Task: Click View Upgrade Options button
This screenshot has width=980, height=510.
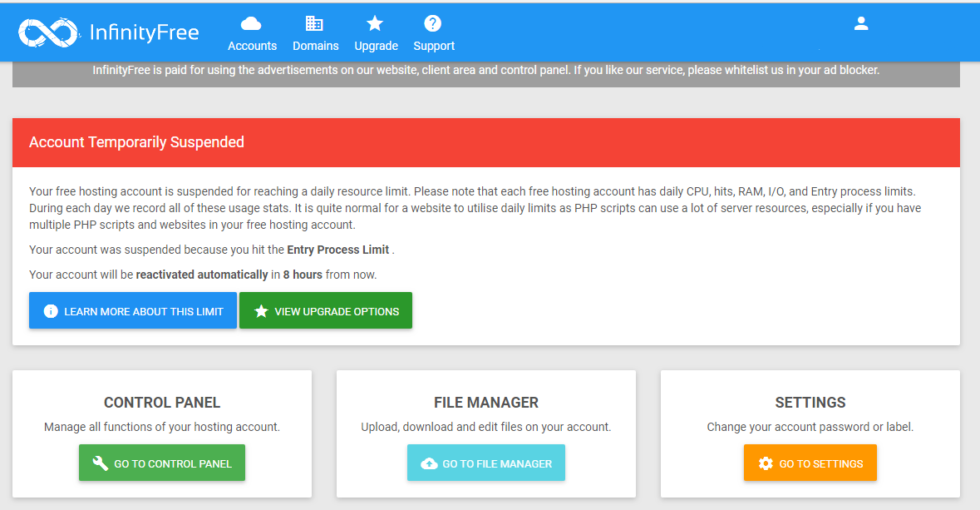Action: [326, 310]
